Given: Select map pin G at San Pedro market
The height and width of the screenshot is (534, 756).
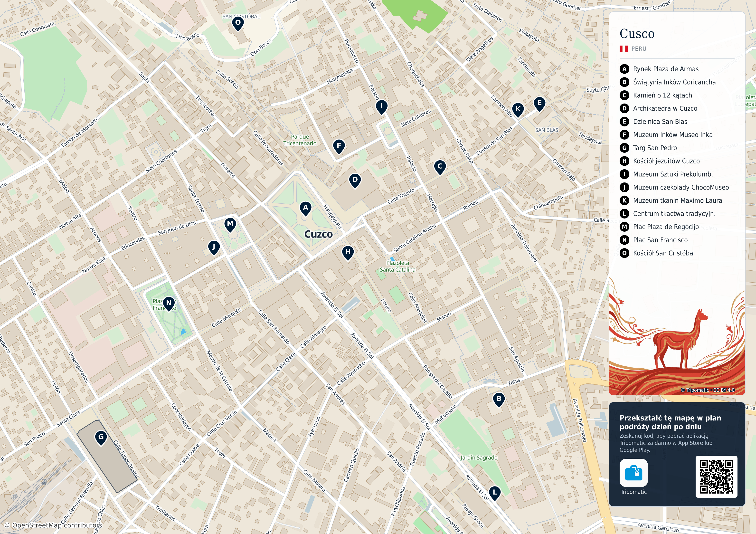Looking at the screenshot, I should [x=101, y=438].
